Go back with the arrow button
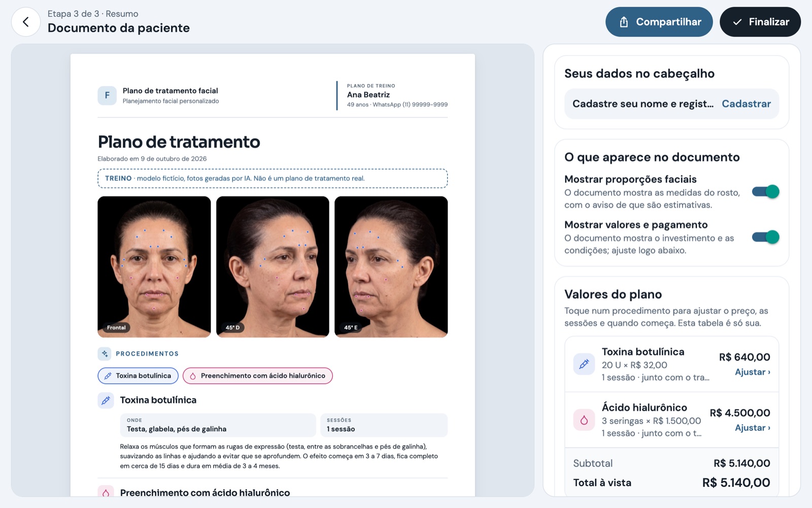 point(26,22)
